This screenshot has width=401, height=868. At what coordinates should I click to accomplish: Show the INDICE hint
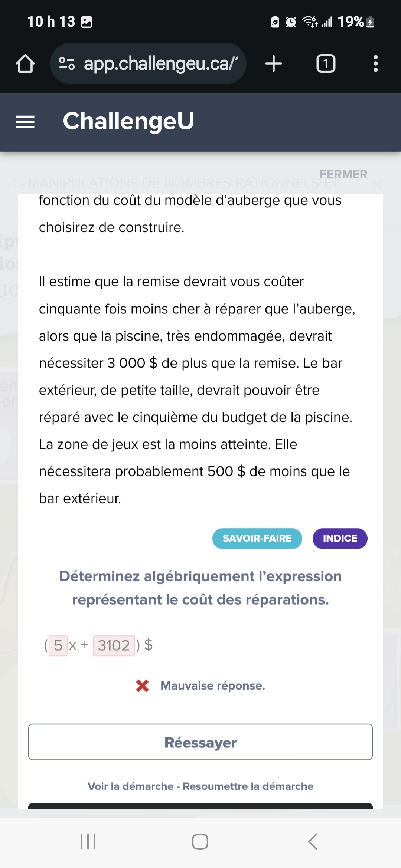[340, 538]
